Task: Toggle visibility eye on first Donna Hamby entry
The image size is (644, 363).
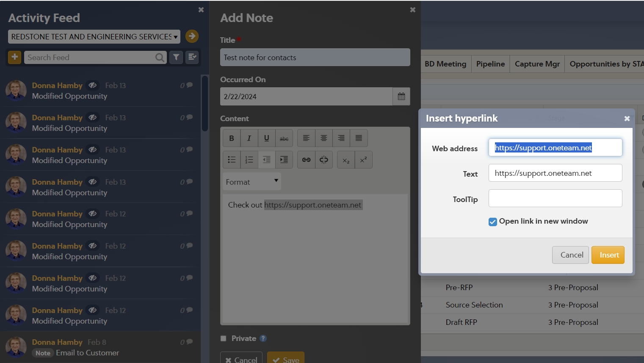Action: (x=92, y=85)
